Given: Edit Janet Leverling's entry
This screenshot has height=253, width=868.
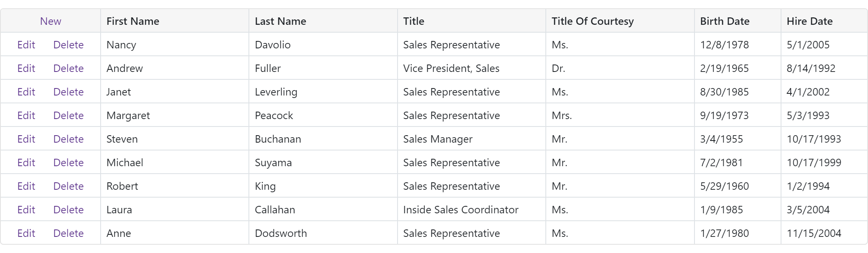Looking at the screenshot, I should tap(26, 92).
